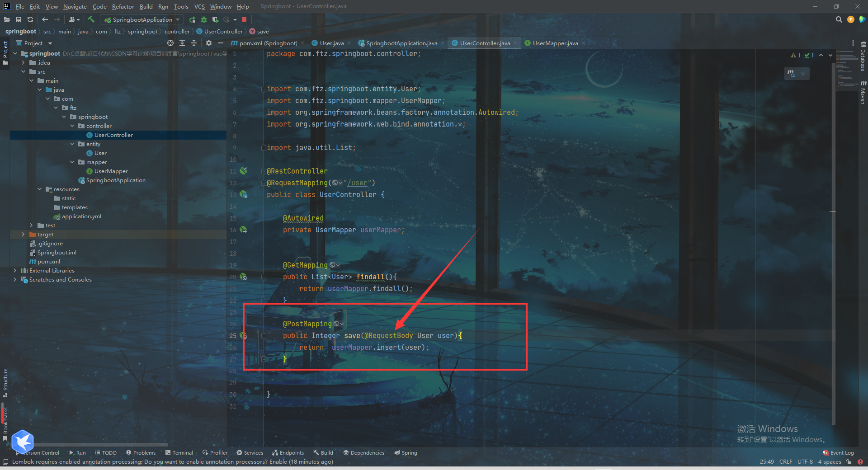Screen dimensions: 868x470
Task: Toggle the Bookmarks tool window stripe button
Action: point(5,424)
